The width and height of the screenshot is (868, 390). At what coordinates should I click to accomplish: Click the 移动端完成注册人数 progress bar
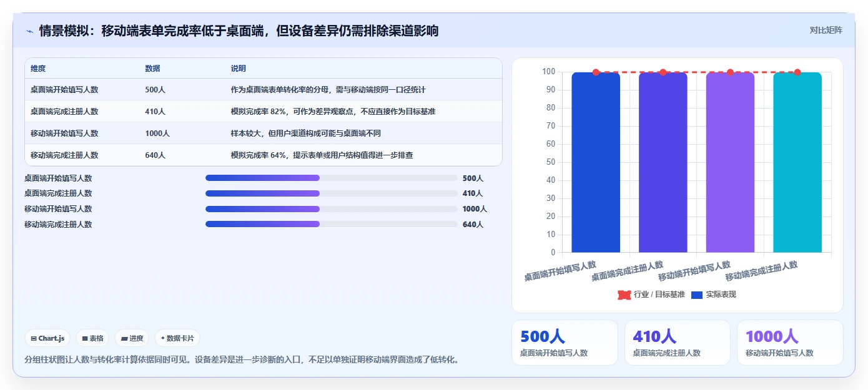[x=332, y=224]
